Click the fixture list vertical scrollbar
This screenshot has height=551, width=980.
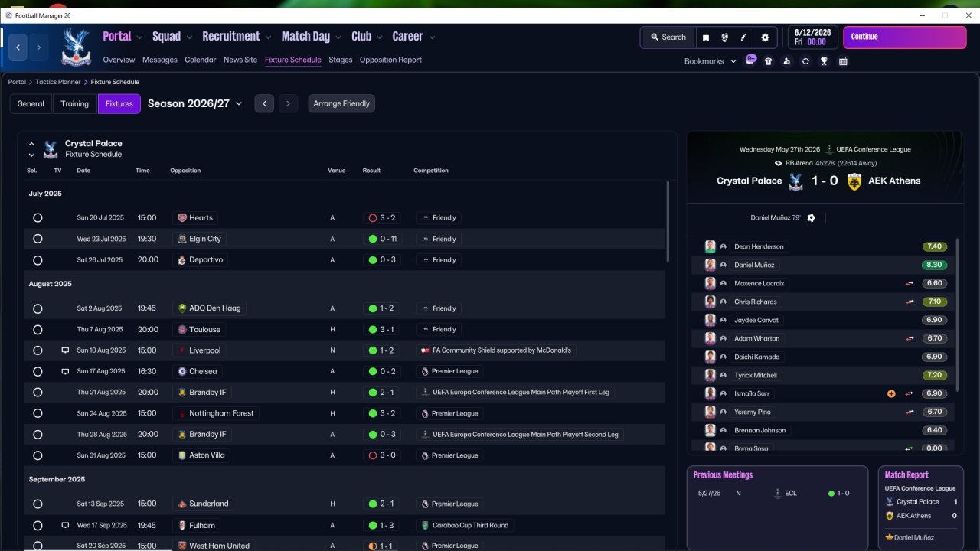pos(668,222)
